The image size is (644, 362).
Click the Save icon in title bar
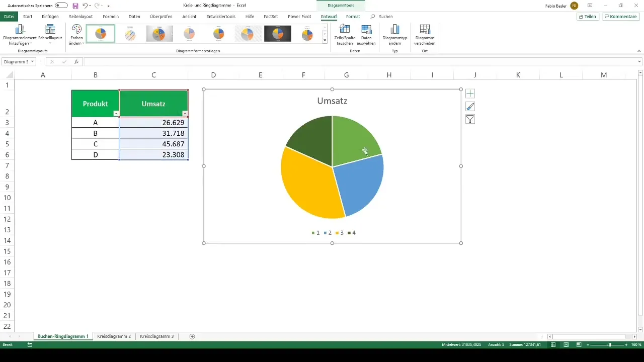tap(75, 6)
